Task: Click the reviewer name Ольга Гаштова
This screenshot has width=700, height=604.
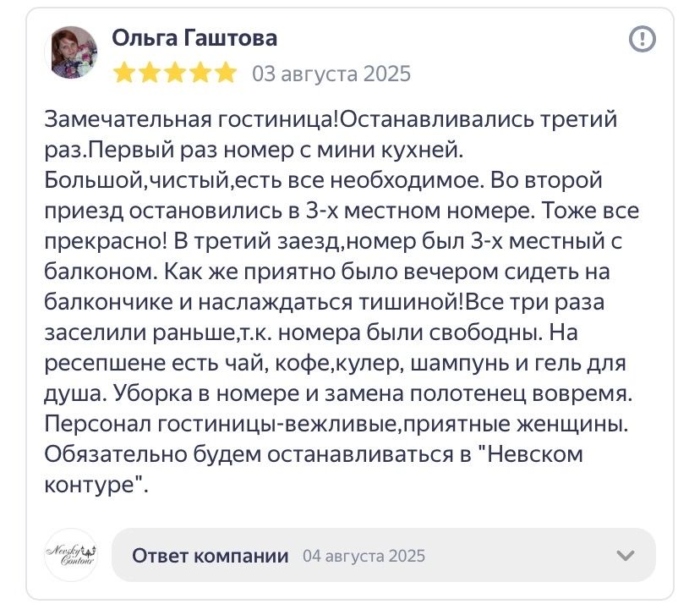Action: [194, 38]
